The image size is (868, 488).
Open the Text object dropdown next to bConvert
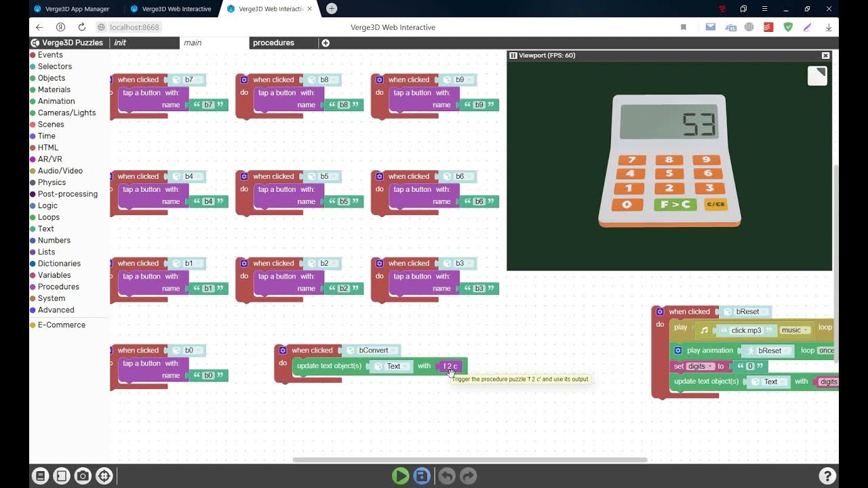391,366
